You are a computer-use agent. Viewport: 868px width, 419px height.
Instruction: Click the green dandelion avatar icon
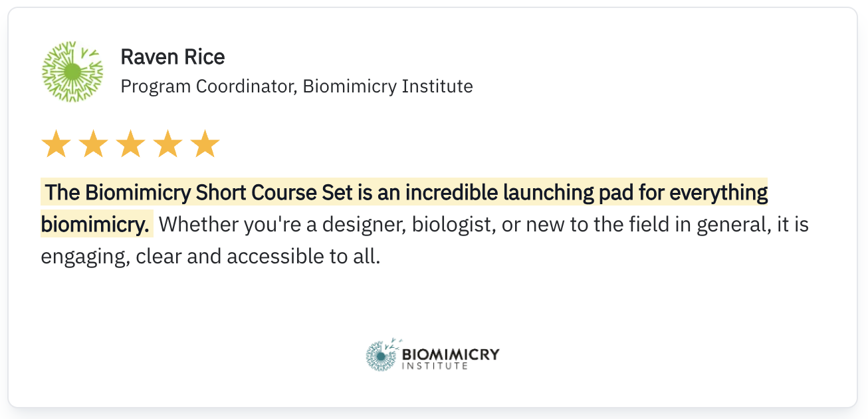(x=72, y=72)
